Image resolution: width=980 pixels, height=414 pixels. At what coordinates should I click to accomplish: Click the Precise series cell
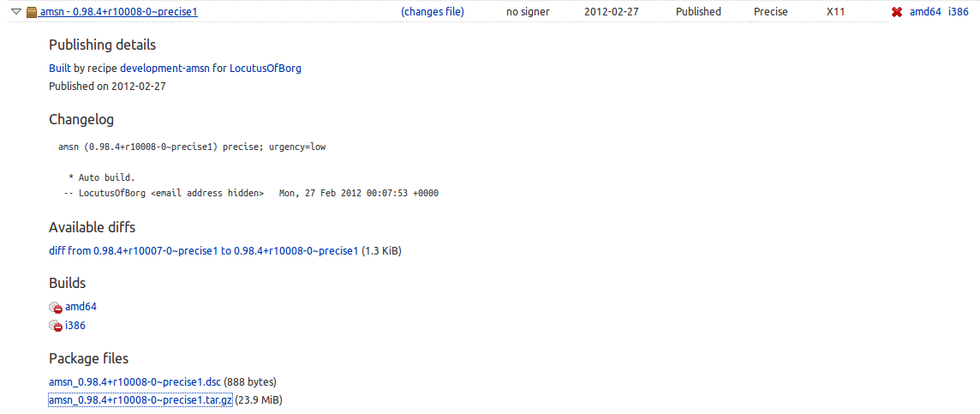point(771,12)
